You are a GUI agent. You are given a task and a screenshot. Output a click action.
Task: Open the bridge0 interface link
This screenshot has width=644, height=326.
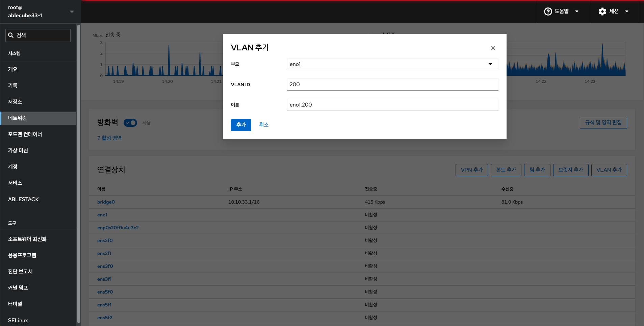(106, 202)
